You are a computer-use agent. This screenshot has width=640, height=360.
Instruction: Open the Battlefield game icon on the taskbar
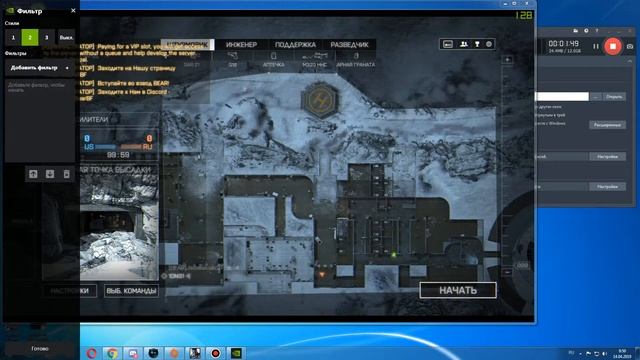(195, 353)
